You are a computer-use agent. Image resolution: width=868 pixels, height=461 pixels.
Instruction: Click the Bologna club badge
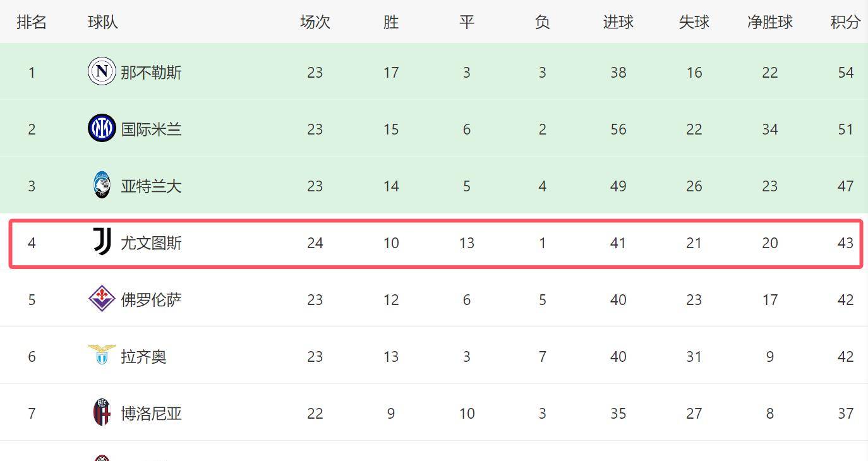(x=101, y=412)
